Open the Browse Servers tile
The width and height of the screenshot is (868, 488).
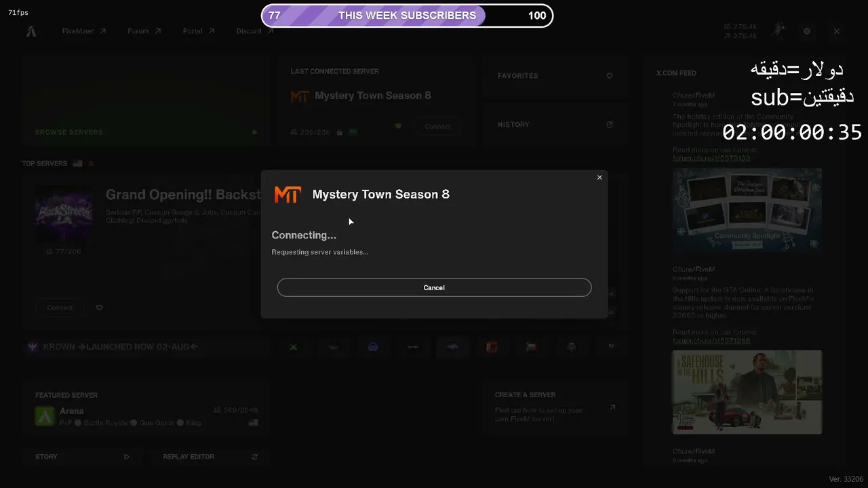146,101
